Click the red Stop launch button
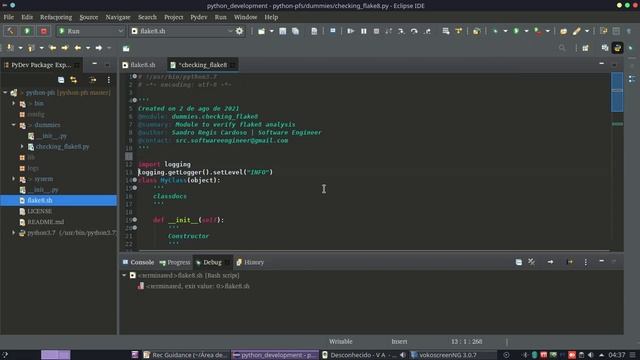Image resolution: width=640 pixels, height=360 pixels. click(x=44, y=31)
